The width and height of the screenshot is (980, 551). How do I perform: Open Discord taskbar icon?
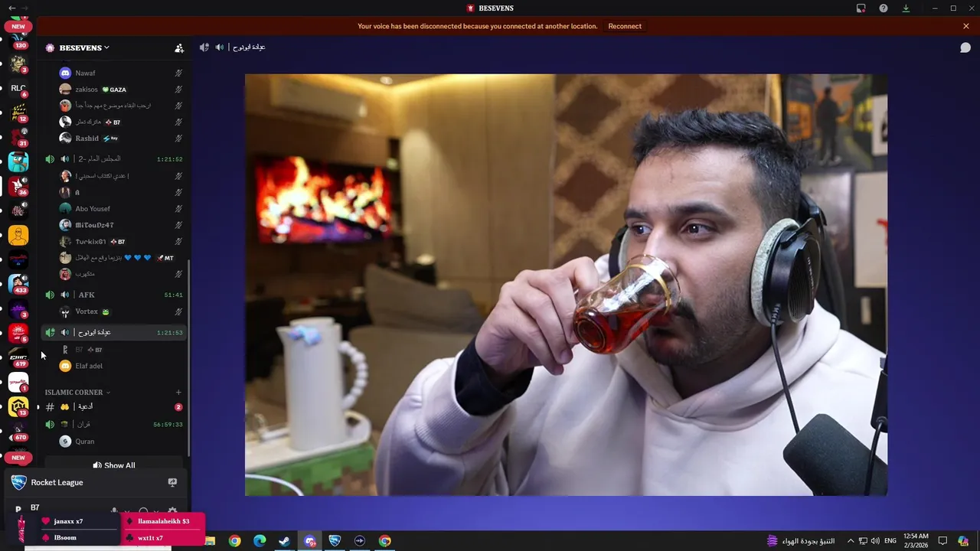[x=310, y=541]
